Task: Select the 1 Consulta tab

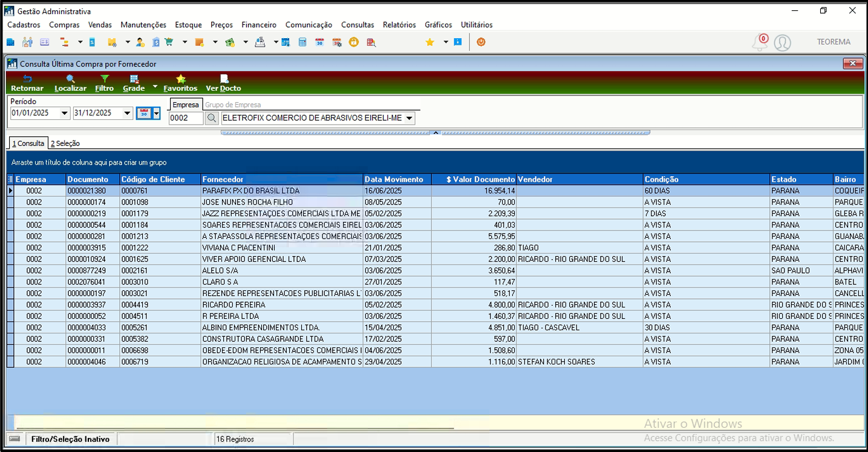Action: [28, 143]
